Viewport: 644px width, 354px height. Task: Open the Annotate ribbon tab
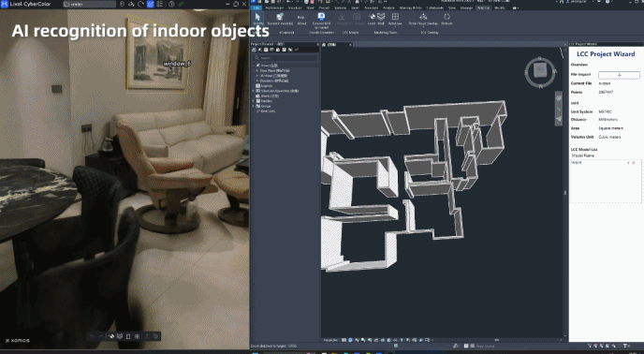372,7
